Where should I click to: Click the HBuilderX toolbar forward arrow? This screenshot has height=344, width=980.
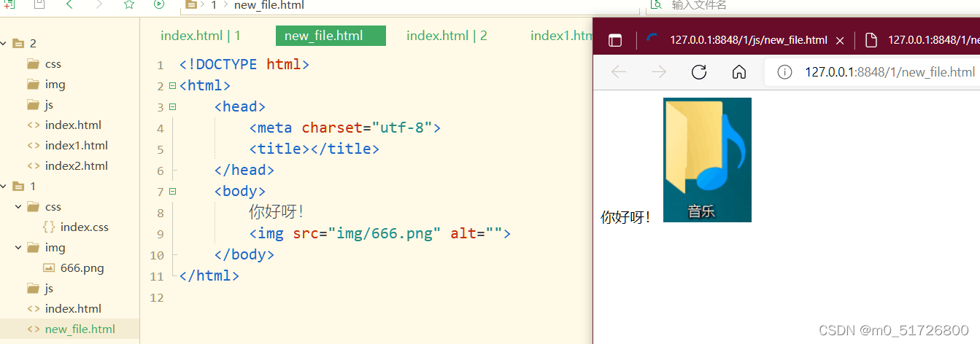click(99, 5)
